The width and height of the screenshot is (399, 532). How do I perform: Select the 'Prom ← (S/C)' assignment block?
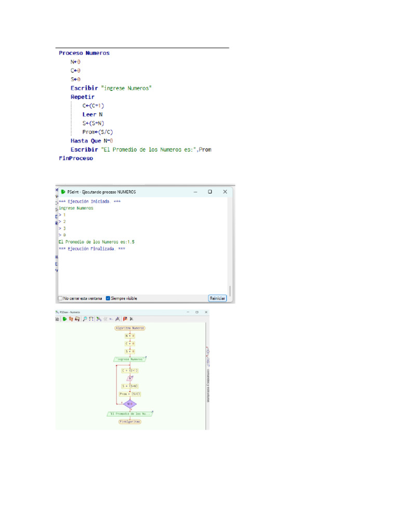point(130,394)
